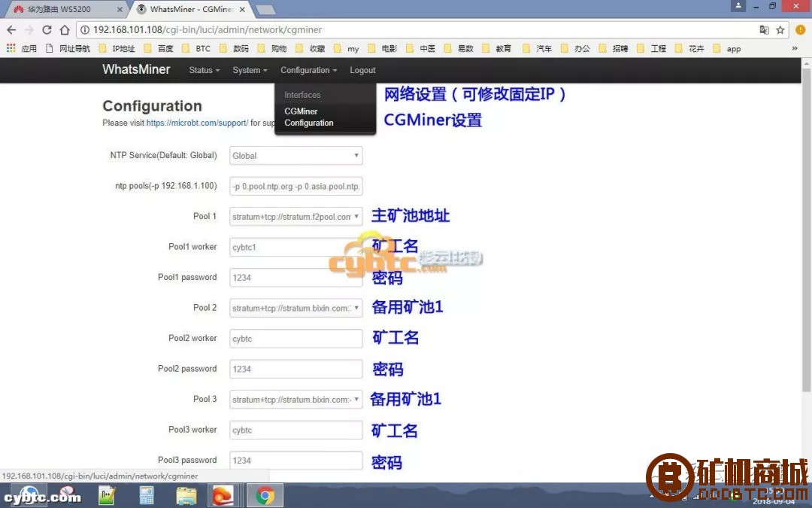Open the Pool 1 address dropdown
Viewport: 812px width, 508px height.
pyautogui.click(x=295, y=217)
